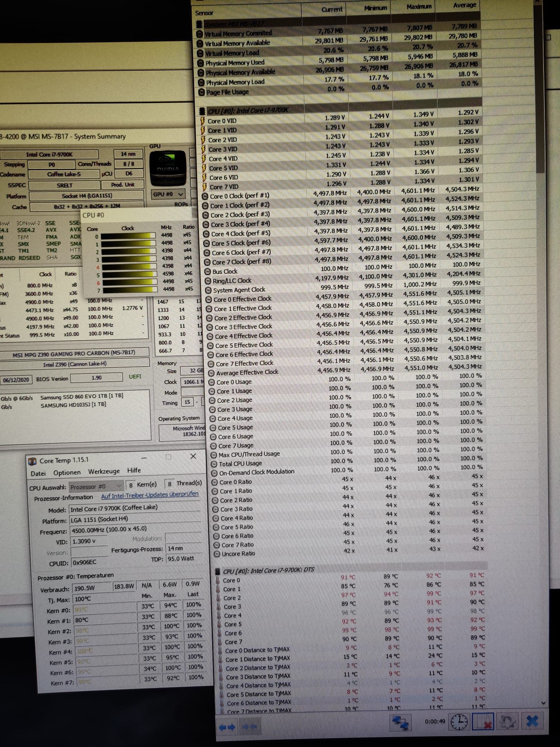Click the icon beside Total CPU Usage
The width and height of the screenshot is (560, 747).
point(214,464)
